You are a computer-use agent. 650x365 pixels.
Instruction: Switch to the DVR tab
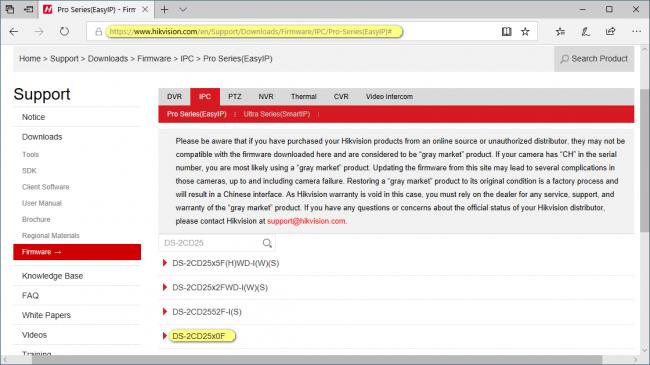174,97
